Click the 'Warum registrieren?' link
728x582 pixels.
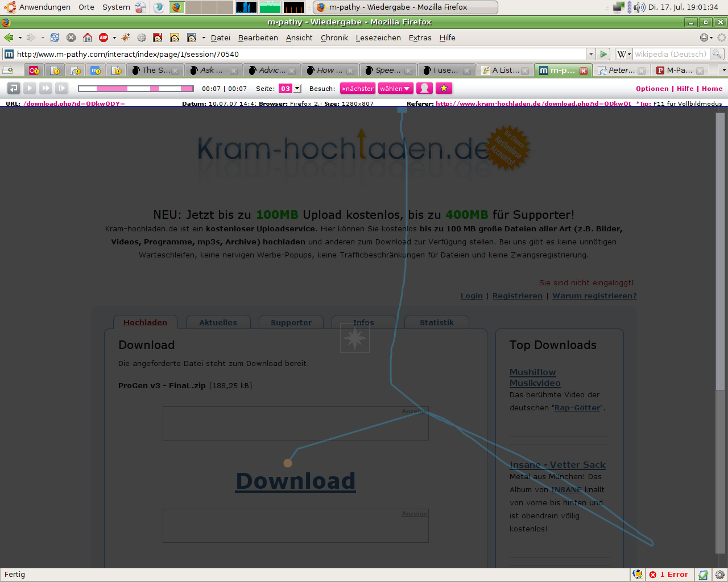[x=594, y=296]
